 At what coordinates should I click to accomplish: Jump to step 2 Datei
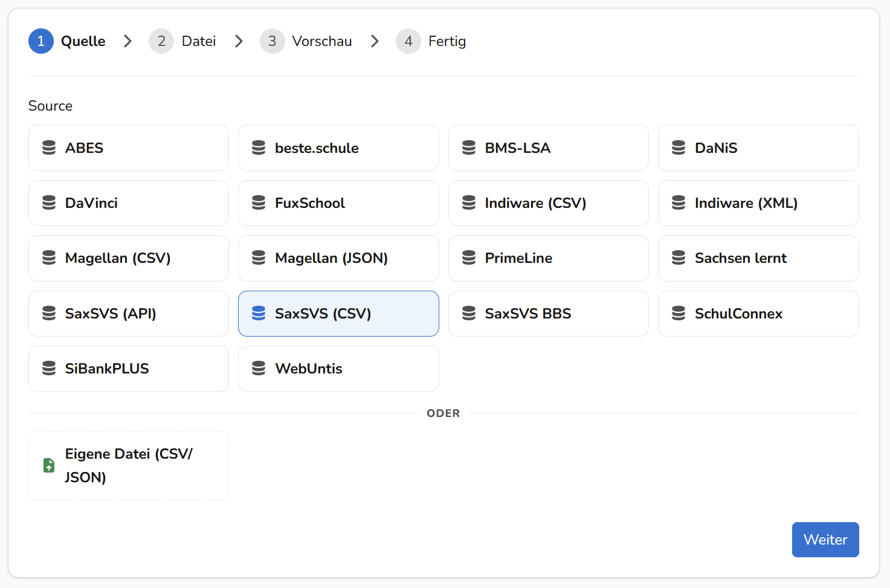click(x=182, y=41)
